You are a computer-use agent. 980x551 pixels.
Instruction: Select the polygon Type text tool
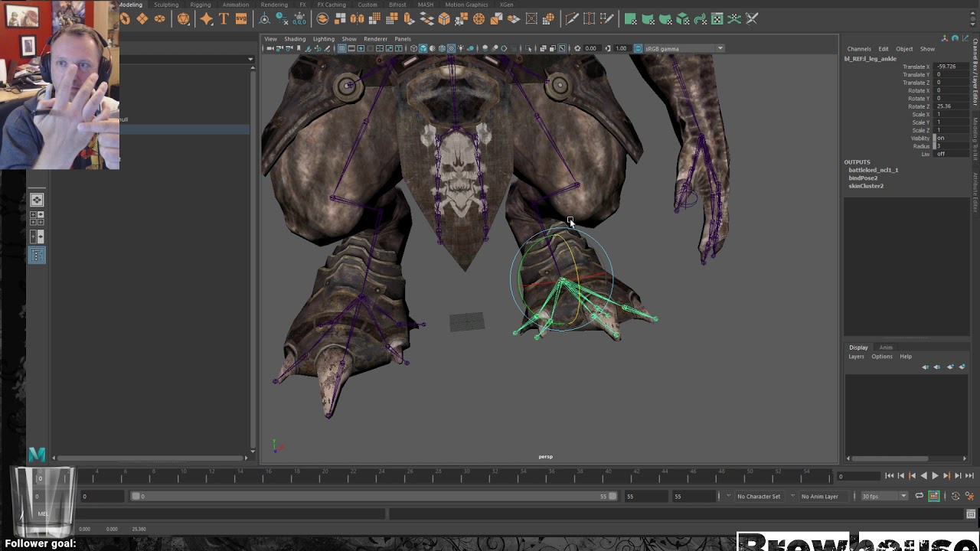[224, 18]
